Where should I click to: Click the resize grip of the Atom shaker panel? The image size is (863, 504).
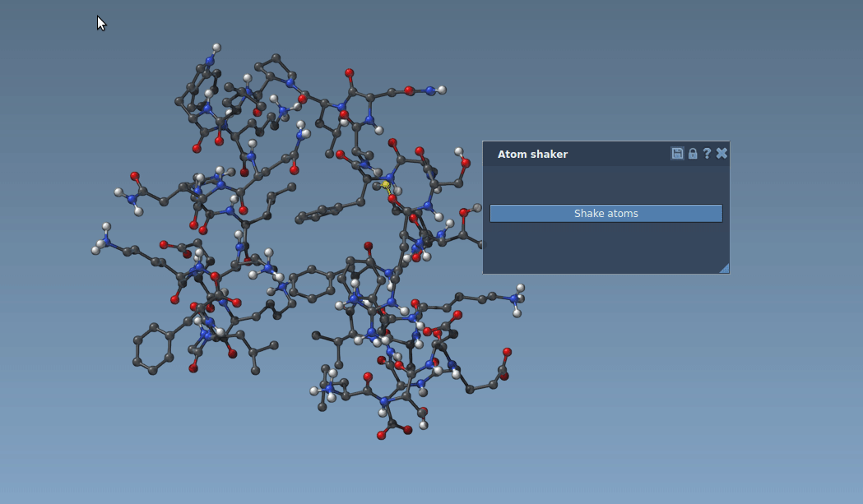(x=724, y=269)
